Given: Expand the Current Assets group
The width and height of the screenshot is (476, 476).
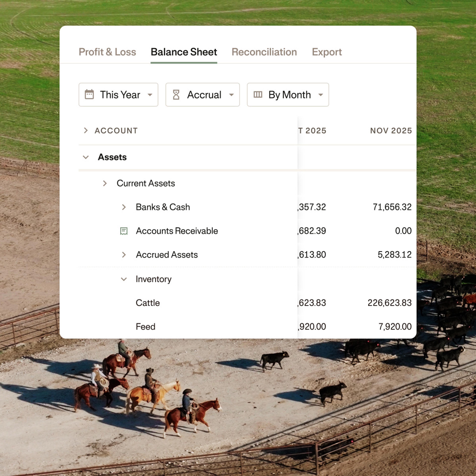Looking at the screenshot, I should coord(105,183).
